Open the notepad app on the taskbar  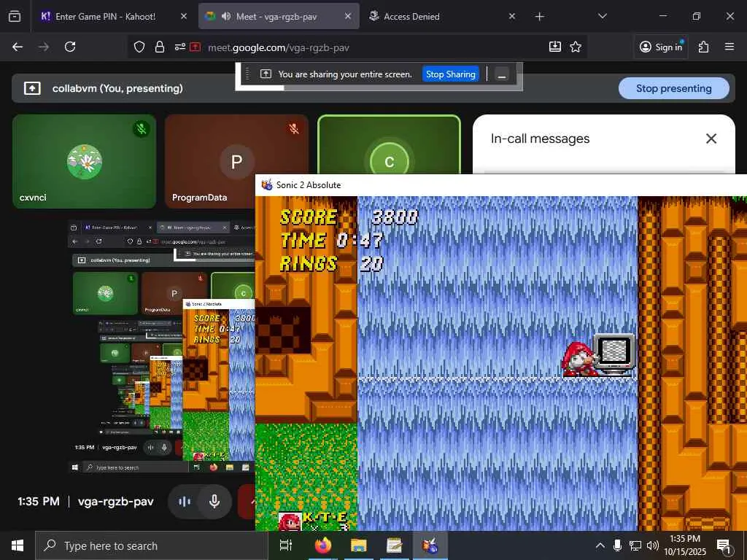[x=394, y=545]
